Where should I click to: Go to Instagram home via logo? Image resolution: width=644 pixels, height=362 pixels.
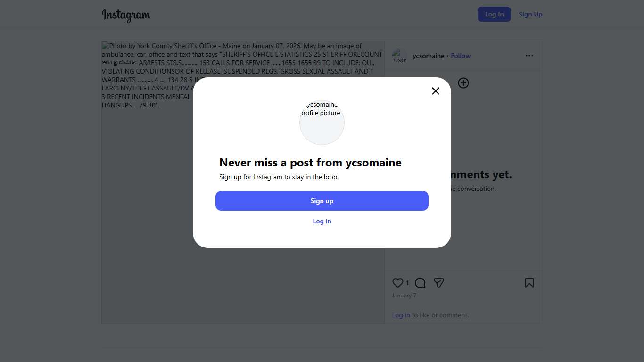(x=126, y=15)
